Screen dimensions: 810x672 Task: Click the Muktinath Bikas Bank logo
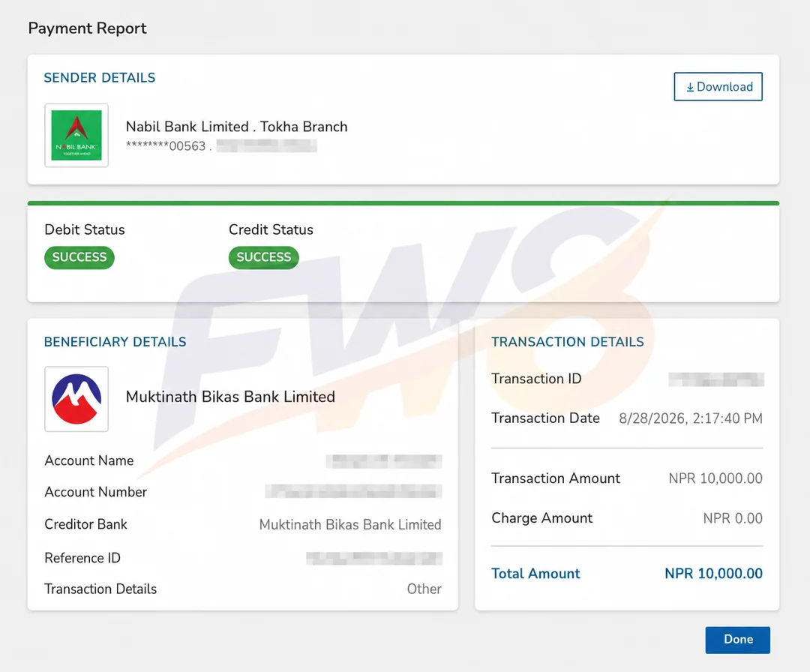coord(76,399)
